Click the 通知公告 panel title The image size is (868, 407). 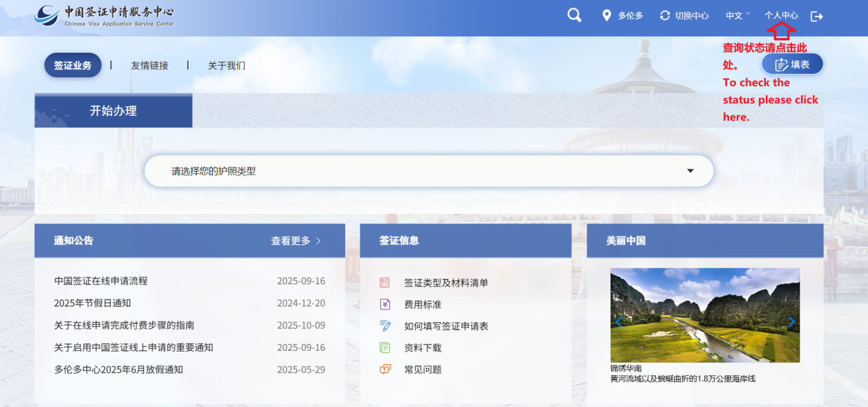tap(74, 241)
